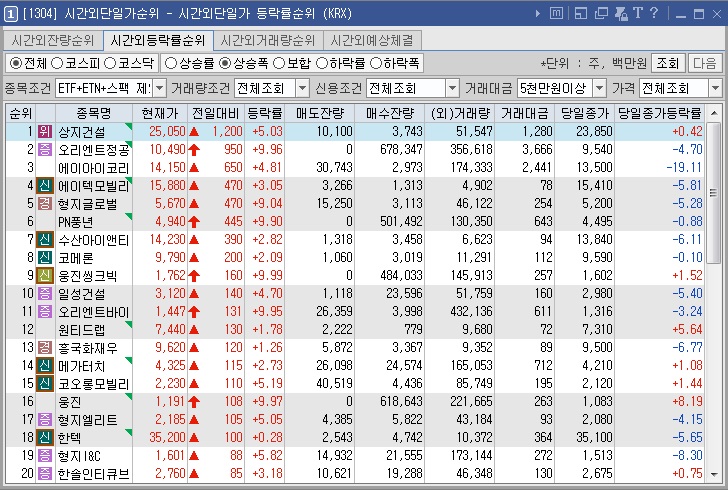Click the window layout icon in title bar
The height and width of the screenshot is (490, 728).
pos(581,13)
